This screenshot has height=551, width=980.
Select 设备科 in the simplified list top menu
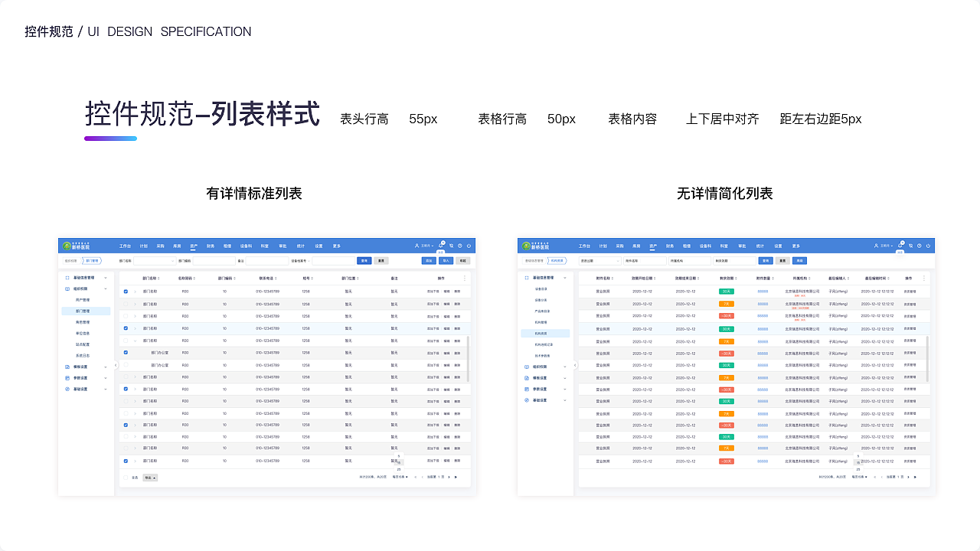[705, 246]
